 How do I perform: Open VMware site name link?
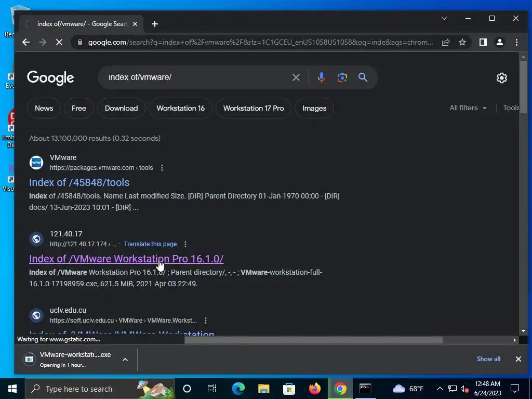point(63,157)
